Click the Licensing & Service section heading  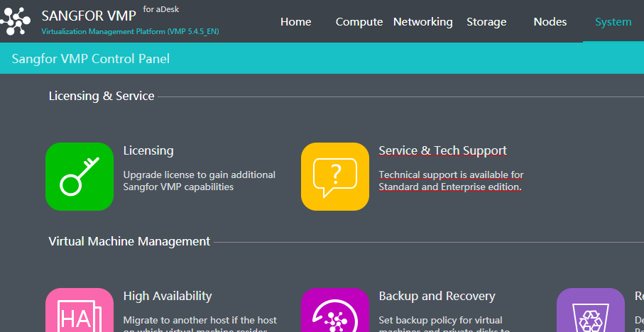(102, 96)
